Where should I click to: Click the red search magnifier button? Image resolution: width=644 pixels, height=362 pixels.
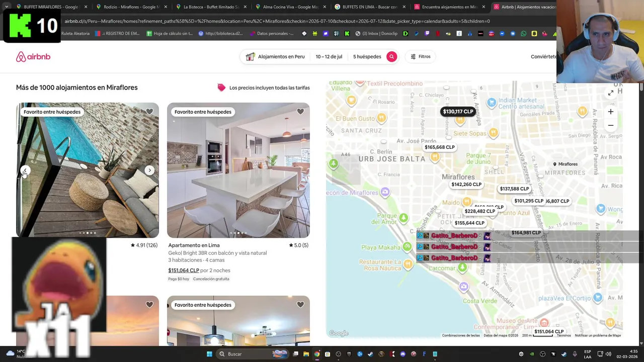[x=391, y=57]
